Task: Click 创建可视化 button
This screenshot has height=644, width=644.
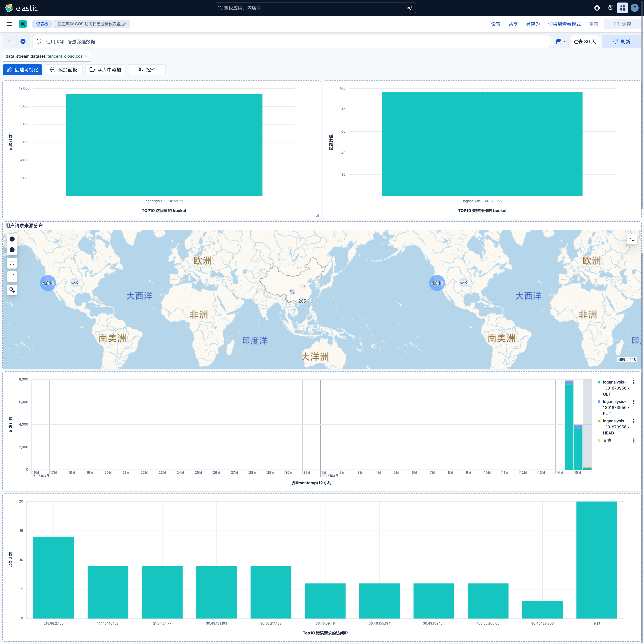Action: click(22, 70)
